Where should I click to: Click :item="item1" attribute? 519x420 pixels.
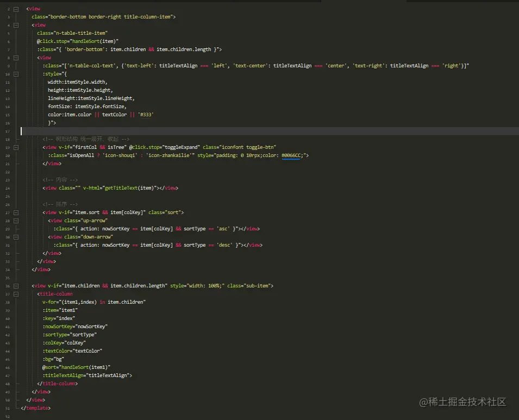click(x=60, y=310)
